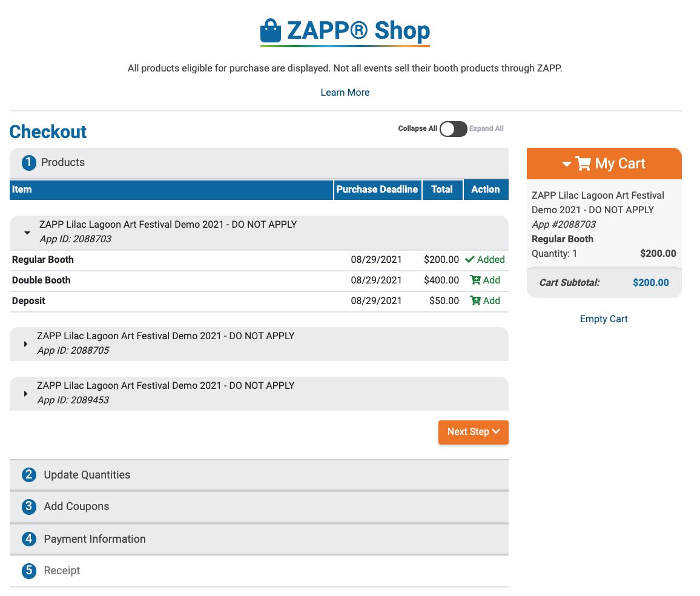This screenshot has width=700, height=596.
Task: Open the Products step header
Action: (63, 162)
